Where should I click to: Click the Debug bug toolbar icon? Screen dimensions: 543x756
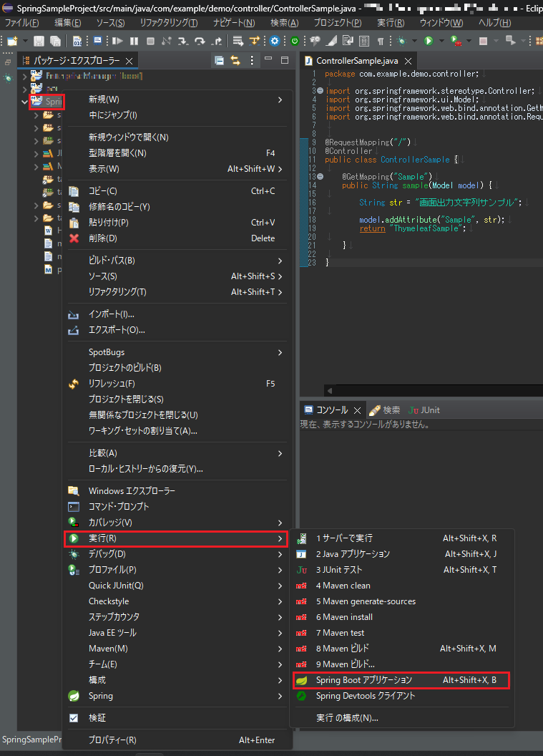[401, 41]
